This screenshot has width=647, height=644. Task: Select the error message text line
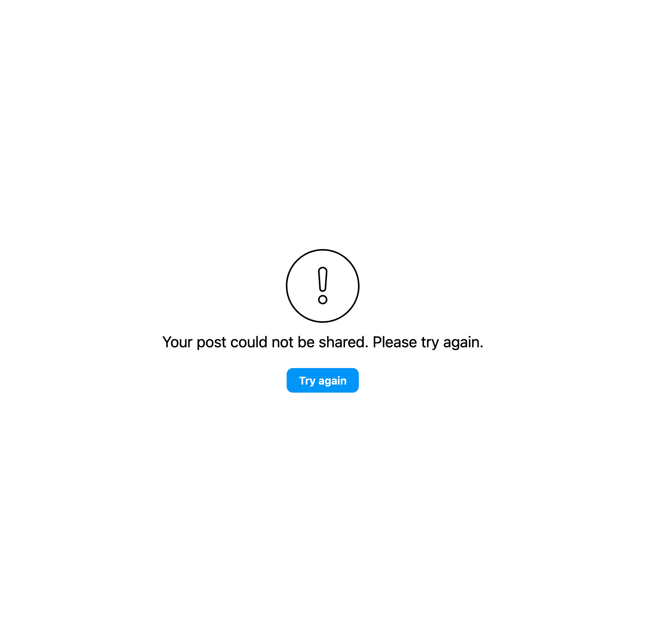[323, 342]
